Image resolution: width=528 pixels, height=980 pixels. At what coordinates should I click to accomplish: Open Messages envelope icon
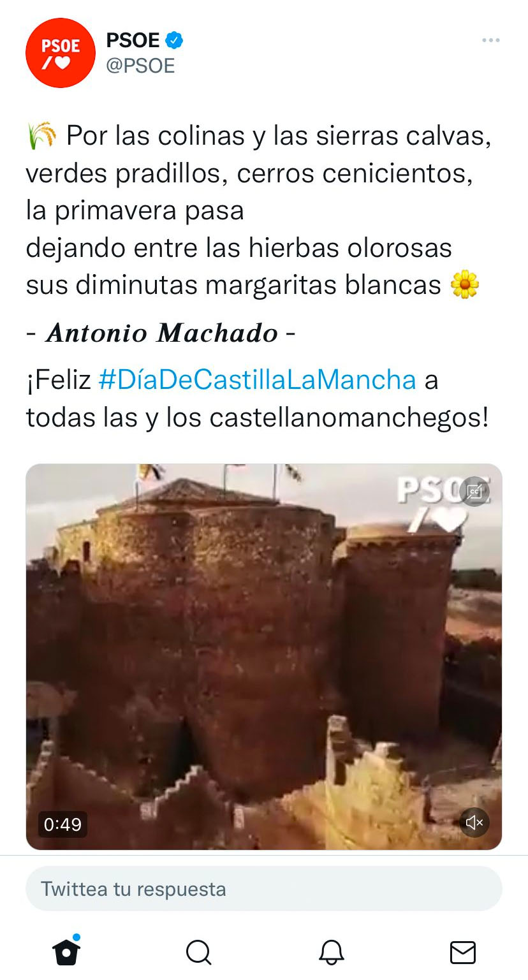click(463, 953)
